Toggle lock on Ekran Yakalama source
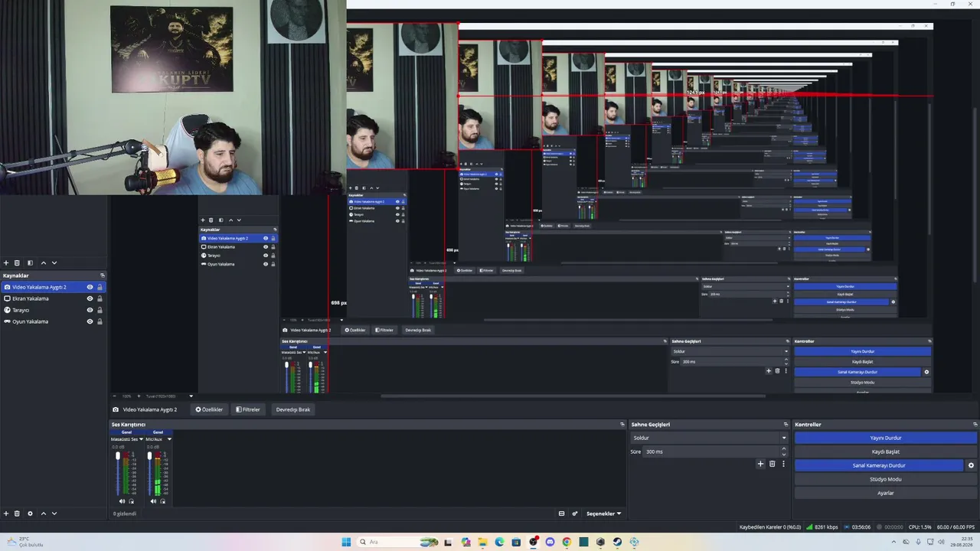The height and width of the screenshot is (551, 980). pos(100,298)
